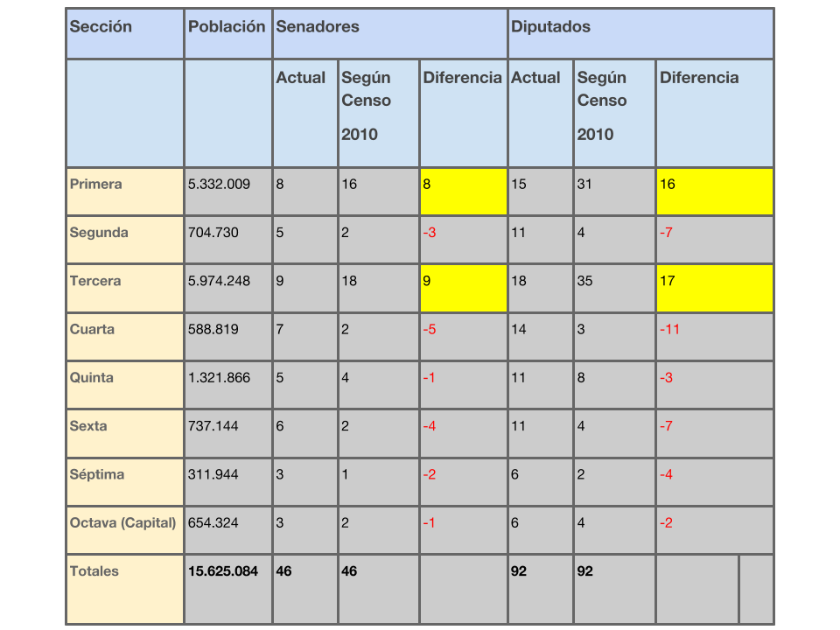840x630 pixels.
Task: Select red -4 in Séptima row
Action: [667, 474]
